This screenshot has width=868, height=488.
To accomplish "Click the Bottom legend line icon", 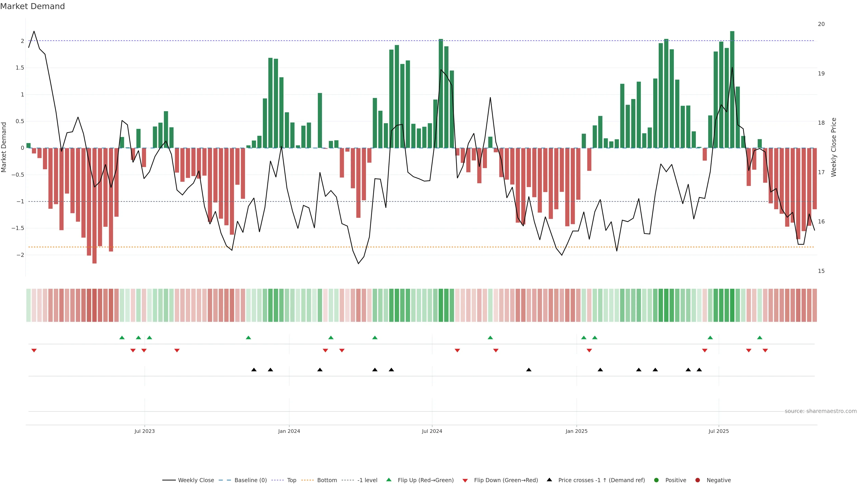I will point(307,480).
